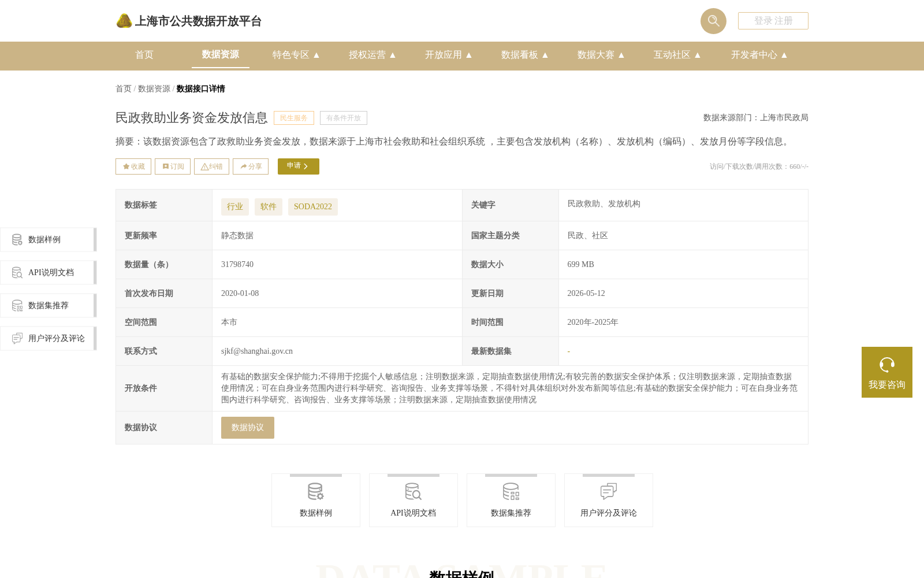Image resolution: width=924 pixels, height=578 pixels.
Task: Click the 民政、社区 theme classification value
Action: 587,236
